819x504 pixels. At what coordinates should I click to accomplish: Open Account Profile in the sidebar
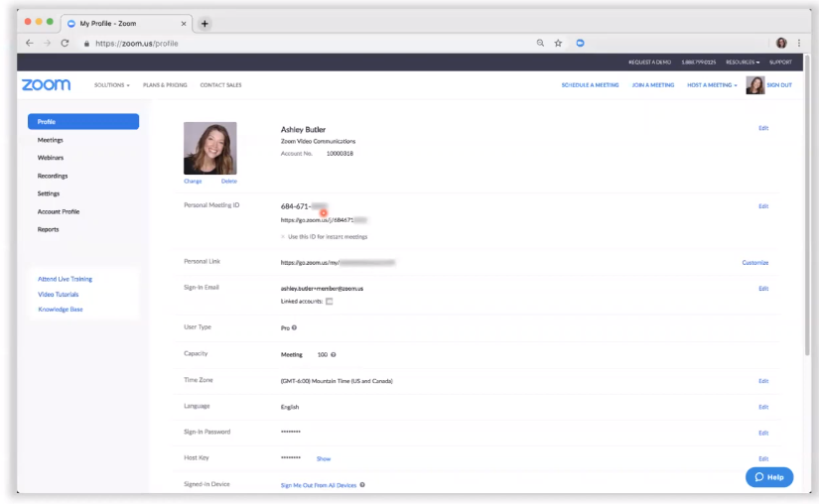(59, 212)
